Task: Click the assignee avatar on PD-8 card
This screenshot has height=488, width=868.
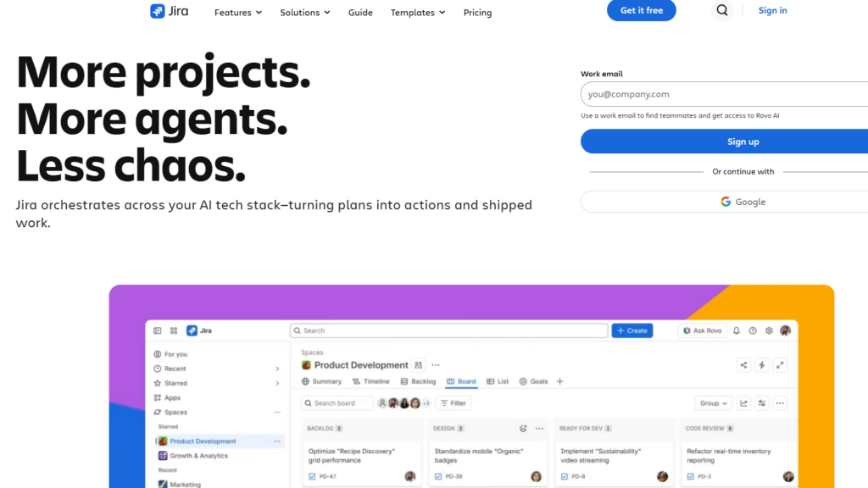Action: (662, 476)
